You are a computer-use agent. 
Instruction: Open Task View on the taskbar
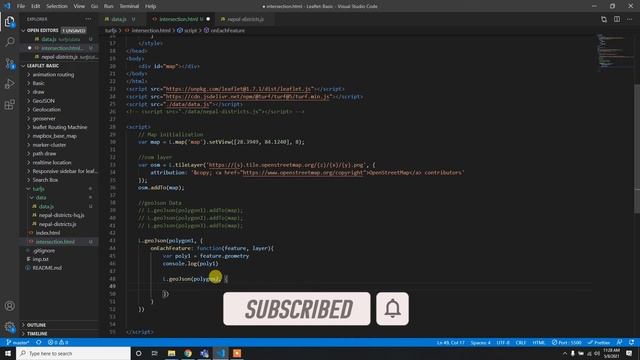pyautogui.click(x=154, y=353)
